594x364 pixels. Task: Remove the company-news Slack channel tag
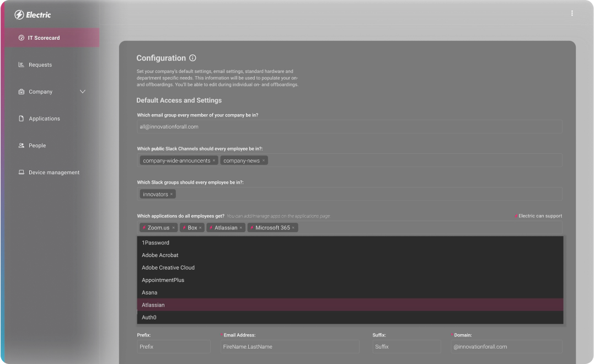click(263, 160)
